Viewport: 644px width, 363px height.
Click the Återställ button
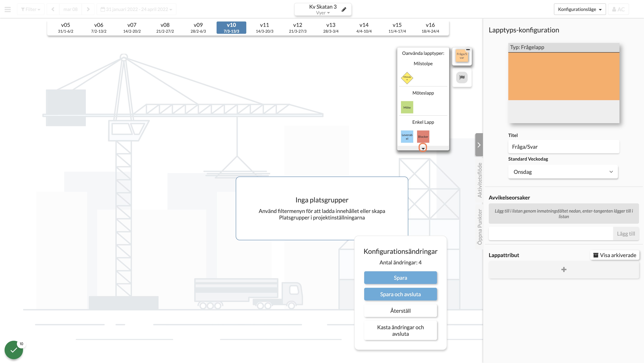[400, 311]
